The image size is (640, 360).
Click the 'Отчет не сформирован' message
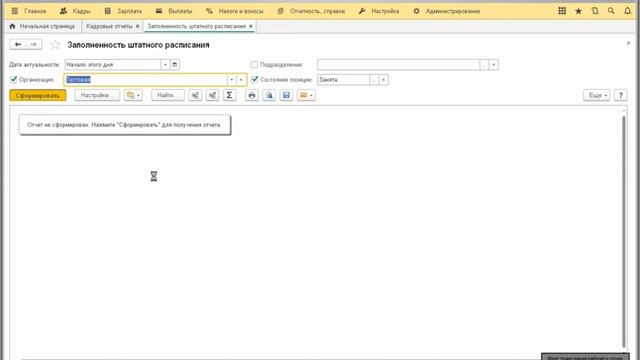pos(124,125)
